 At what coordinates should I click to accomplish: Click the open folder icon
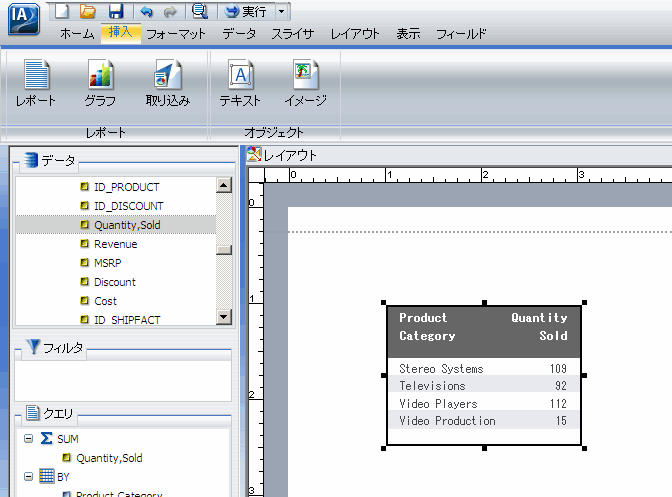88,11
